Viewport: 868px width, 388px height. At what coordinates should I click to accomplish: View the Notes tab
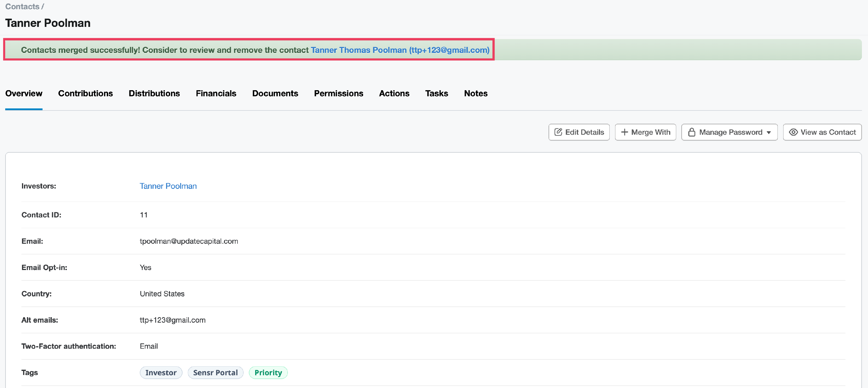pyautogui.click(x=475, y=93)
